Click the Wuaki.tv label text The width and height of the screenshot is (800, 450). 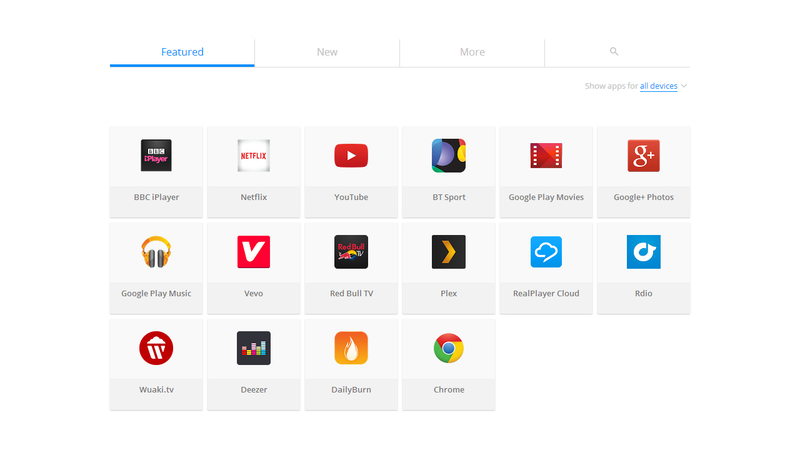(x=156, y=390)
